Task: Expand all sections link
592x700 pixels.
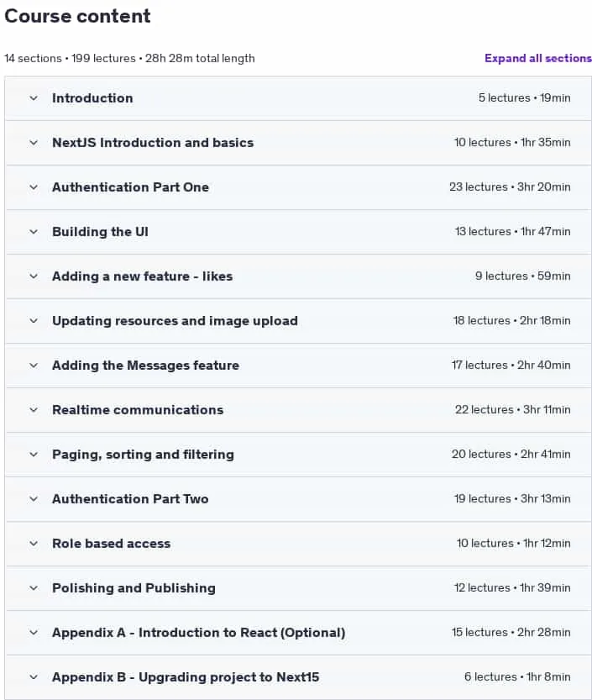Action: click(x=538, y=59)
